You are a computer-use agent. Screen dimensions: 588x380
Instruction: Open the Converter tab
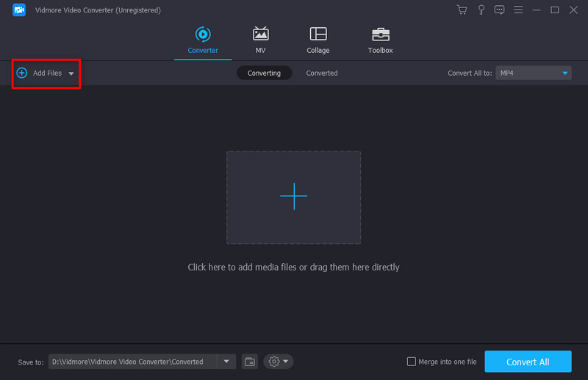(x=202, y=40)
